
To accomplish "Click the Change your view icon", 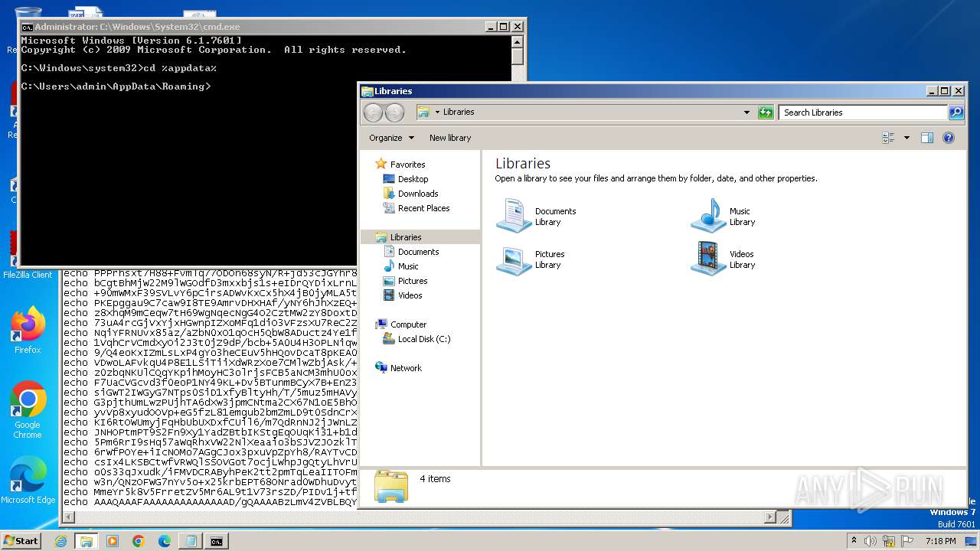I will coord(888,138).
